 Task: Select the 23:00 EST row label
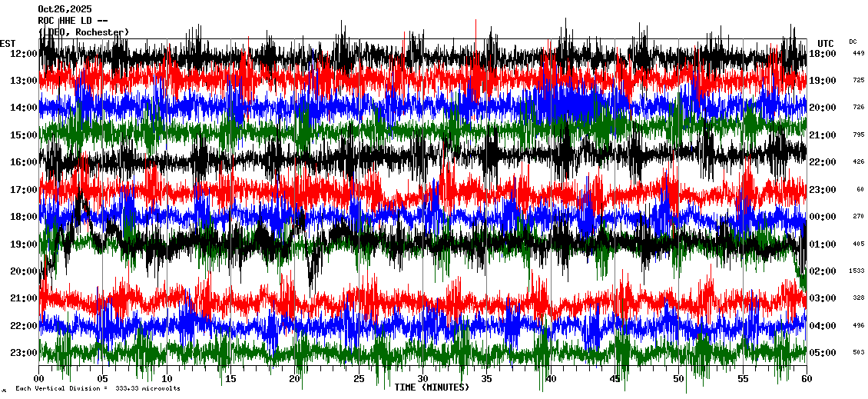[22, 353]
